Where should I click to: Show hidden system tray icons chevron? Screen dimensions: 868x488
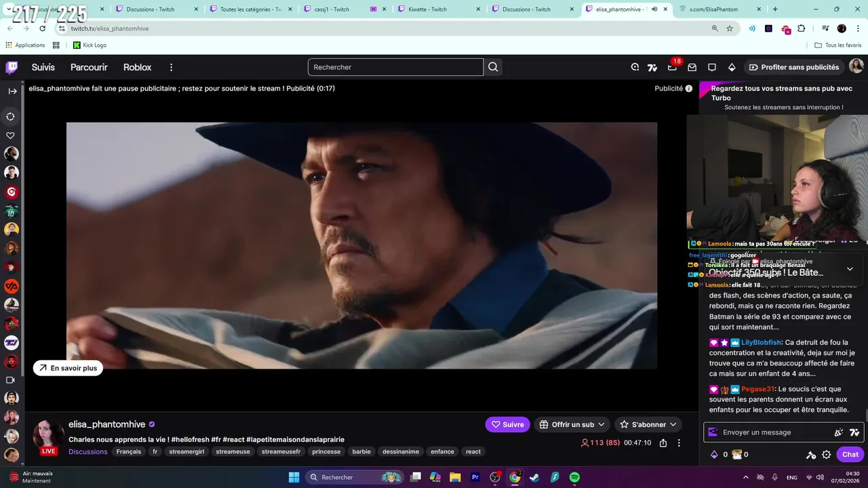[x=746, y=477]
